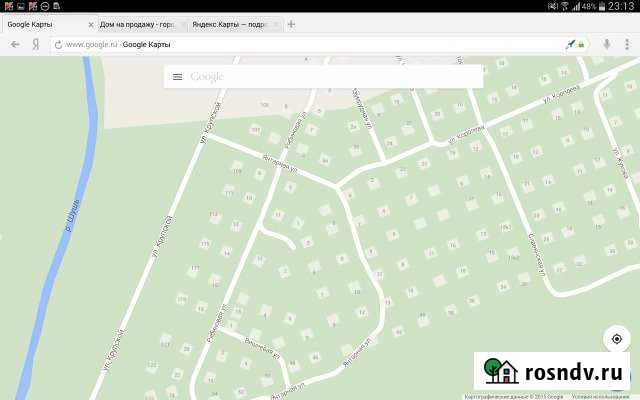Focus the www.google.ru address bar
Viewport: 640px width, 400px height.
(x=300, y=45)
